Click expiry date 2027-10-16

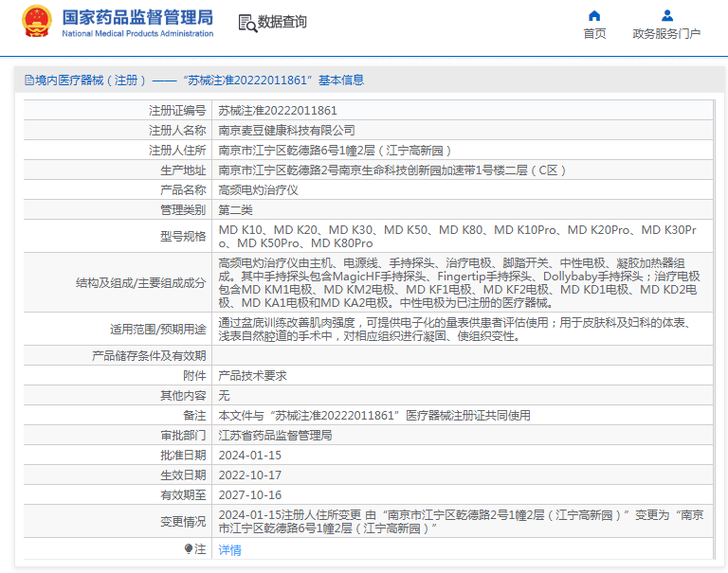click(x=250, y=495)
